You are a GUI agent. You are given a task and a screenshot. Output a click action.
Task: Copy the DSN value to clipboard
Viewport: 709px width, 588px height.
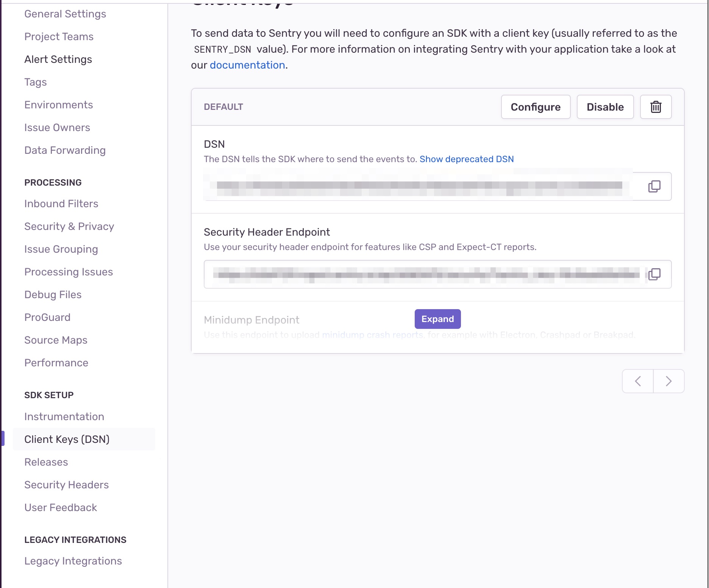point(654,186)
